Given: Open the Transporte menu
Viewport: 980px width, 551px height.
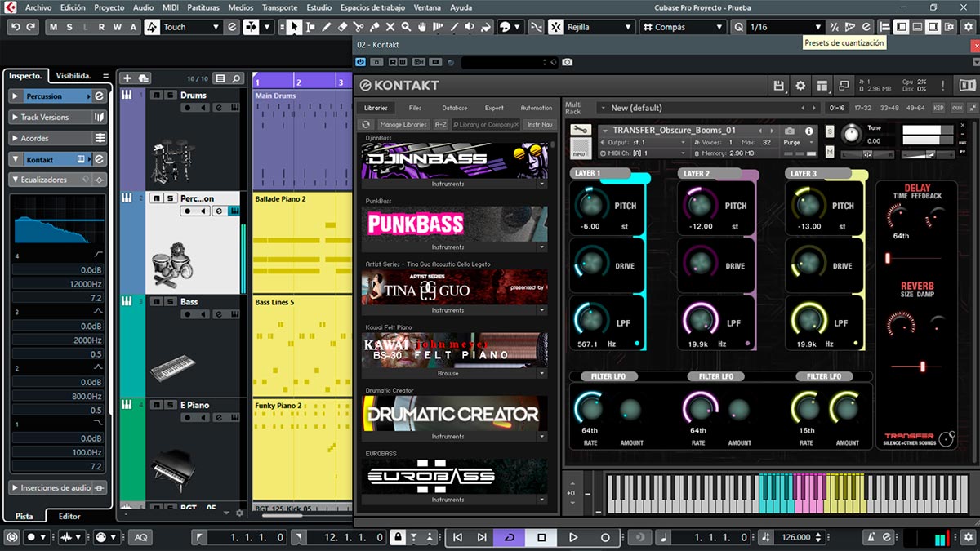Looking at the screenshot, I should [279, 7].
